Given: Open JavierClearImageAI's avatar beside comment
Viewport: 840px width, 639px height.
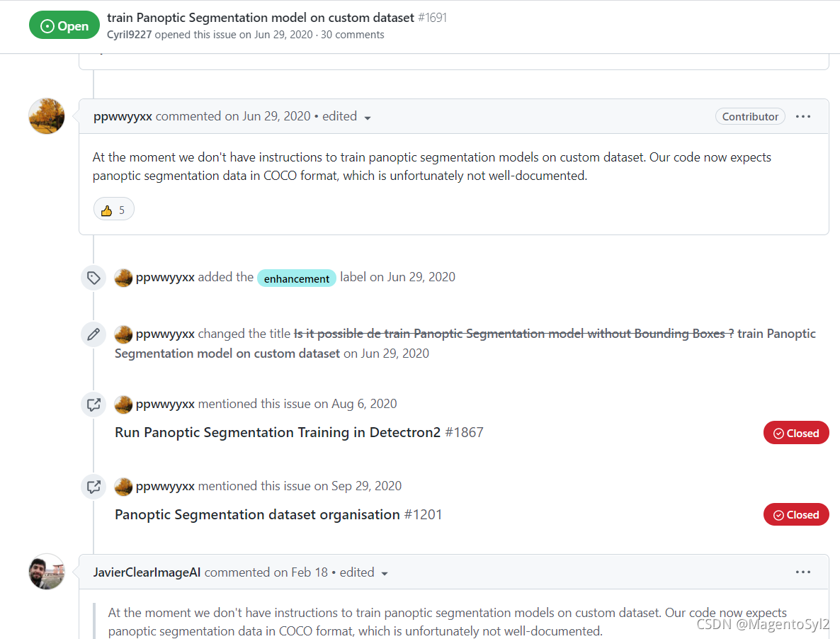Looking at the screenshot, I should pyautogui.click(x=47, y=572).
